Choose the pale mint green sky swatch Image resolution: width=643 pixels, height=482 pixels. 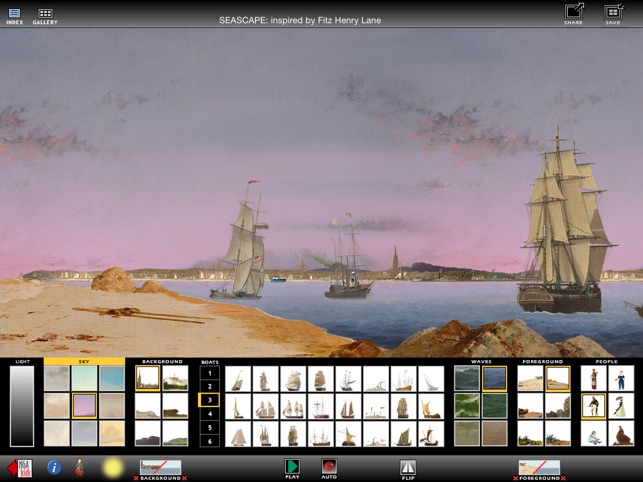point(84,378)
